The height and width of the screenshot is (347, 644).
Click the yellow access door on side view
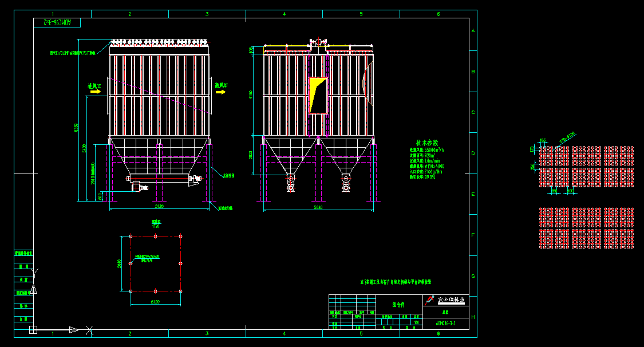click(x=318, y=96)
